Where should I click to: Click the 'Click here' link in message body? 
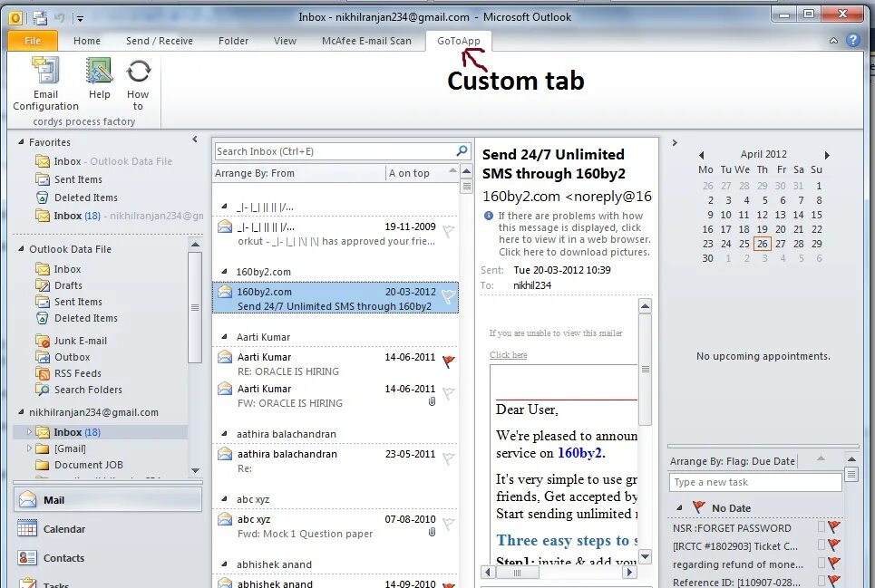508,354
